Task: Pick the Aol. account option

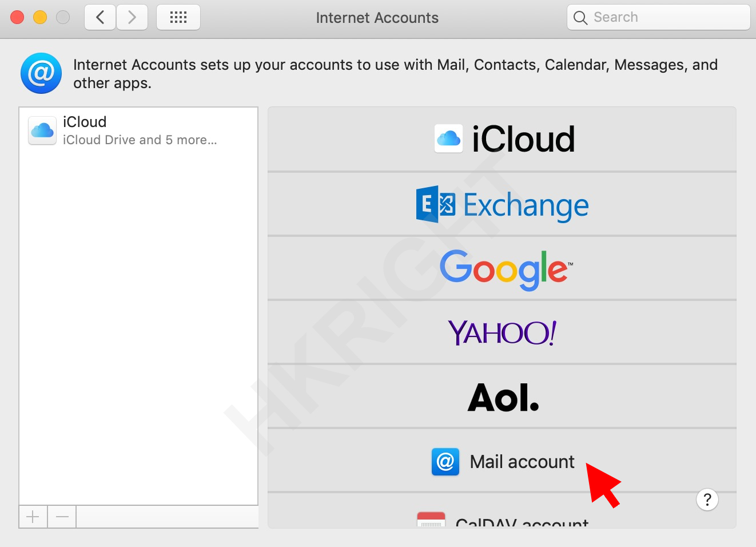Action: coord(502,397)
